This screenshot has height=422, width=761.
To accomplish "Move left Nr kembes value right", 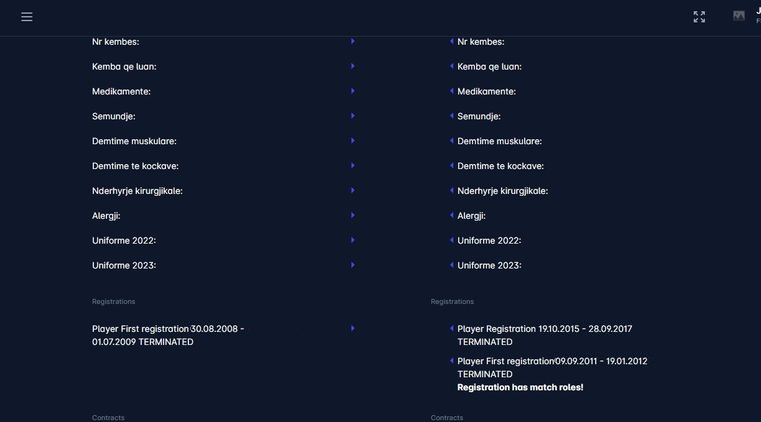I will click(x=353, y=41).
